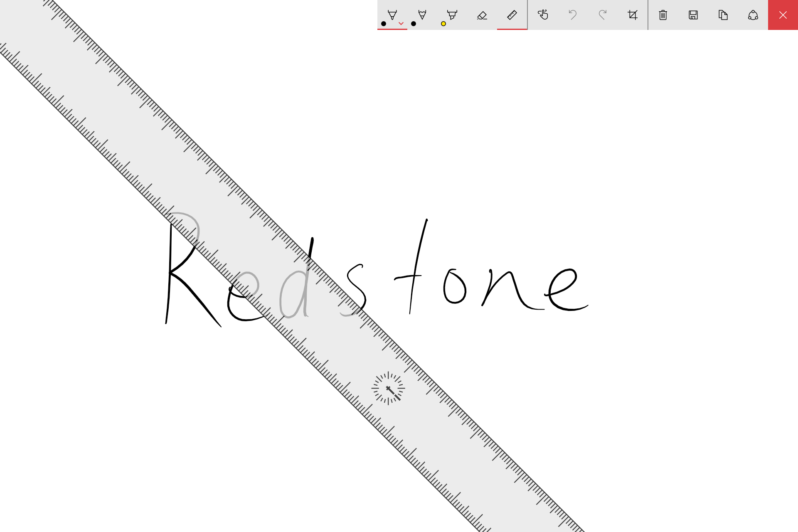Redo the last undone stroke
Screen dimensions: 798x532
pos(603,15)
